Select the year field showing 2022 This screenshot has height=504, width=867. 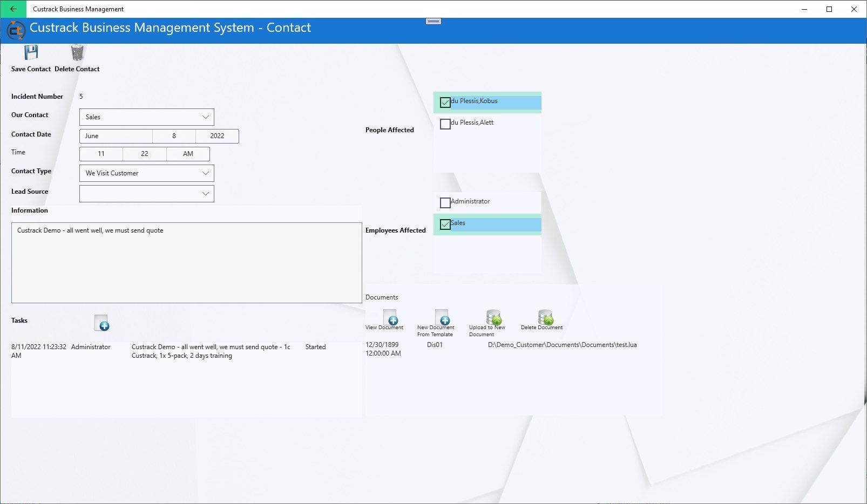pyautogui.click(x=217, y=136)
